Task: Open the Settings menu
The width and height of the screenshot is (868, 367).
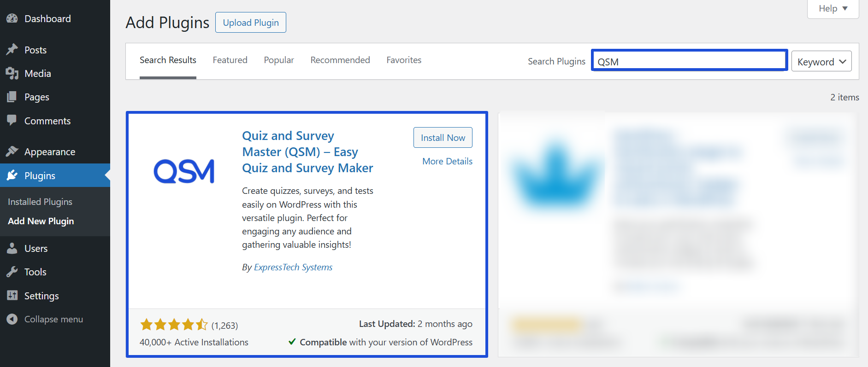Action: 55,296
